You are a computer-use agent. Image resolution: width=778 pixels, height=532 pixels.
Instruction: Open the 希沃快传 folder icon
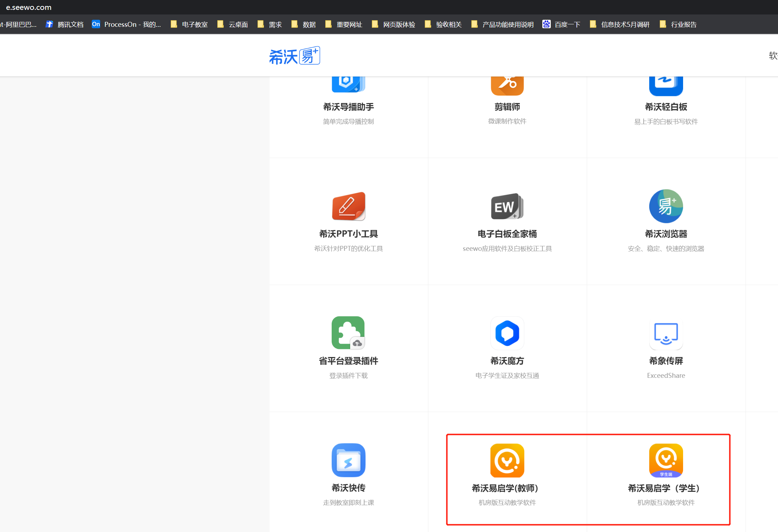point(349,460)
